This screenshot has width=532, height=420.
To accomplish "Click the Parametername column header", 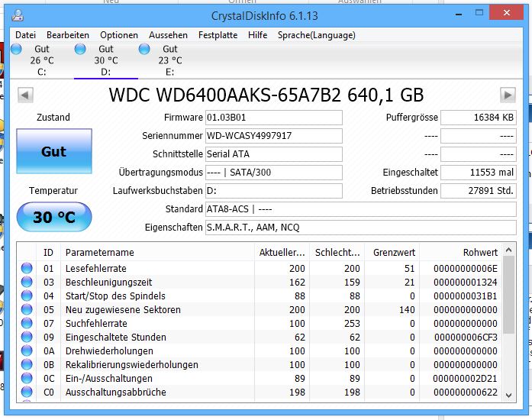I will coord(157,252).
